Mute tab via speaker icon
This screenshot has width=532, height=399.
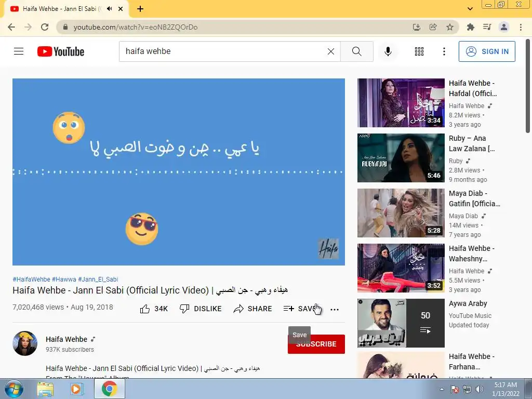[109, 9]
